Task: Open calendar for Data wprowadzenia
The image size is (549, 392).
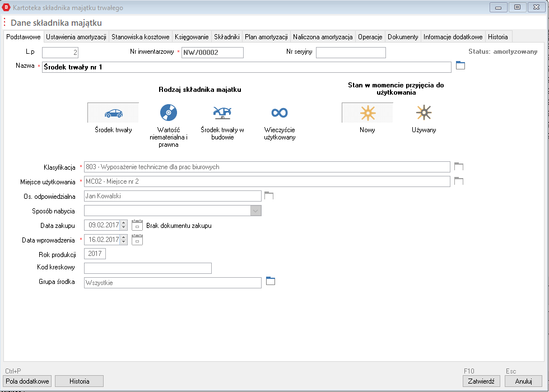Action: point(137,240)
